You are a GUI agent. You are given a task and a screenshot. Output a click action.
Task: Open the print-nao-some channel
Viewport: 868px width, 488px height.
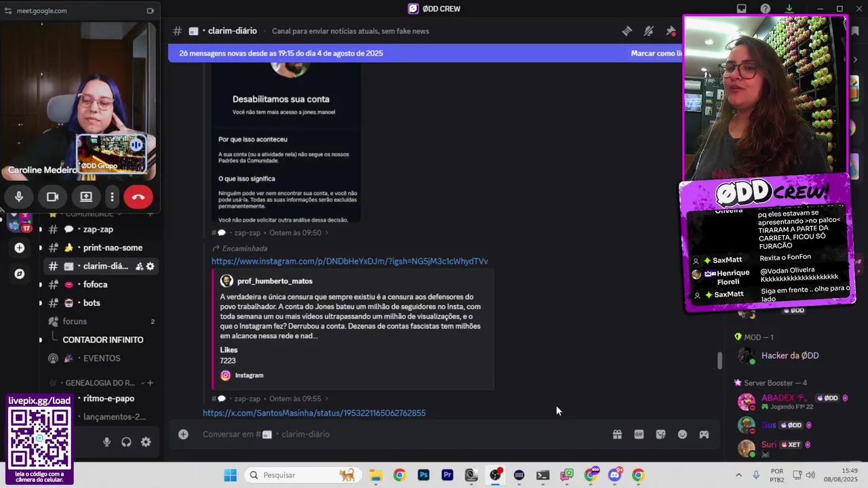[102, 247]
